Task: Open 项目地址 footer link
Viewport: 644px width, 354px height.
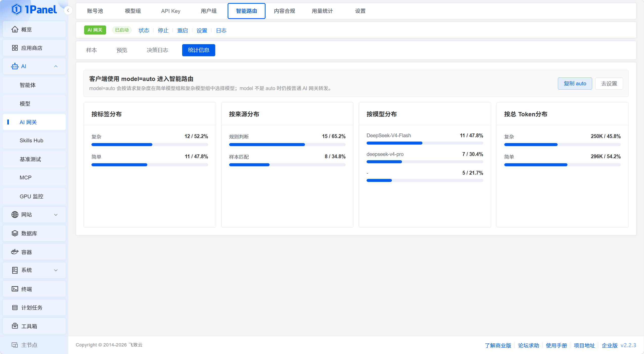Action: click(x=584, y=345)
